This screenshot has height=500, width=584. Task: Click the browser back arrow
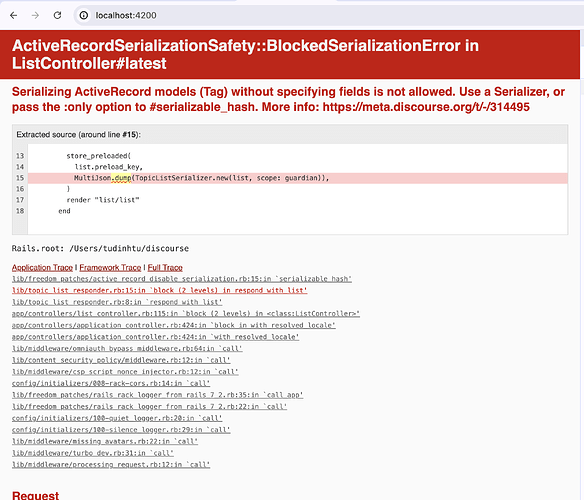click(14, 15)
